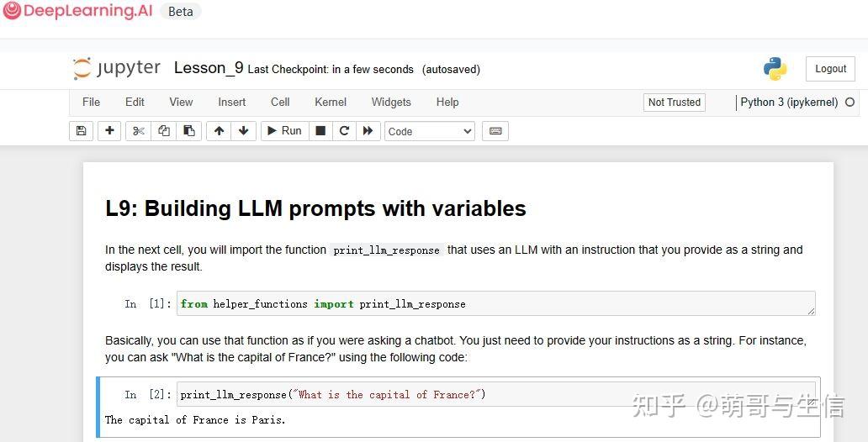Open the Cell menu
The image size is (868, 442).
280,103
